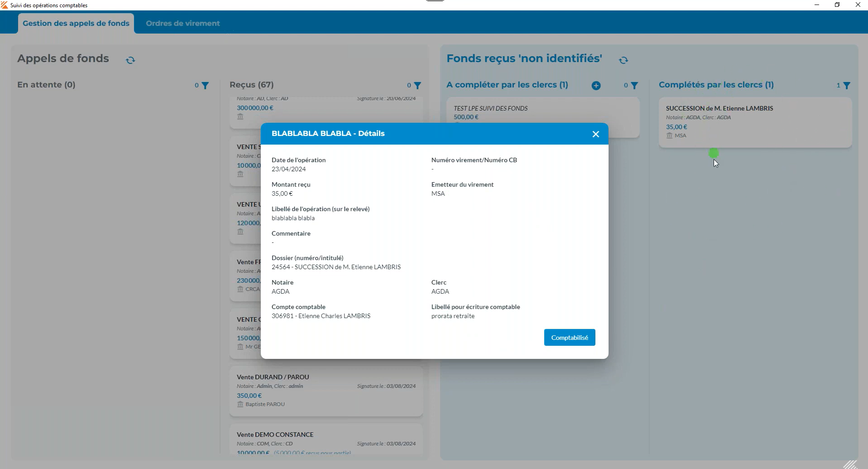Open the Vente DURAND / PAROU card
This screenshot has height=469, width=868.
[326, 391]
